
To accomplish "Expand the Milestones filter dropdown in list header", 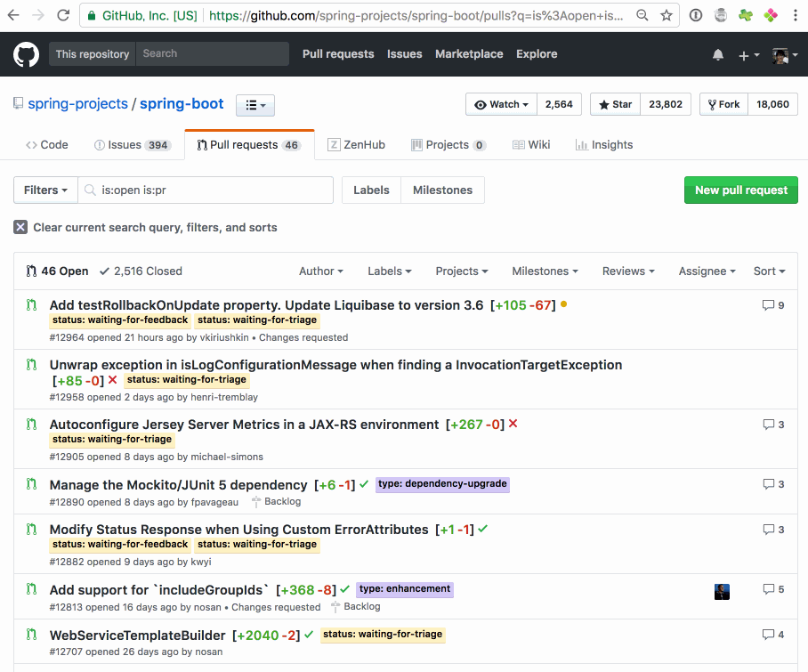I will pos(545,271).
